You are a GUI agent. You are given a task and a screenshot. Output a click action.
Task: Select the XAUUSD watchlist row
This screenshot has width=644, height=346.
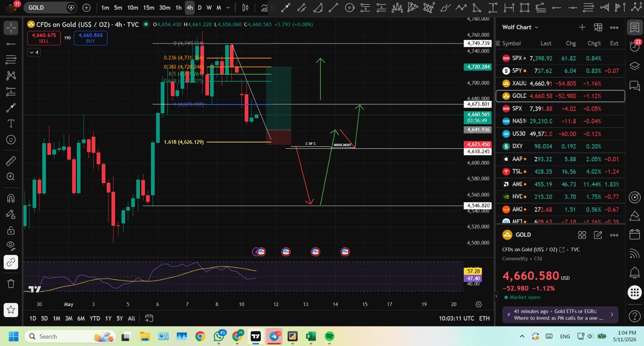(560, 83)
